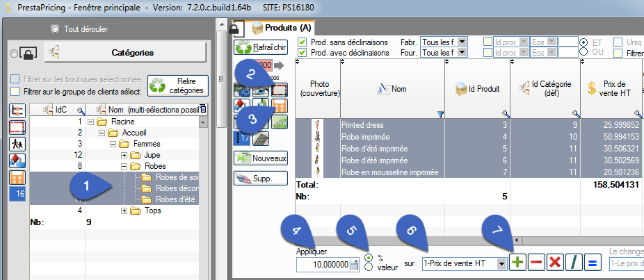This screenshot has width=644, height=280.
Task: Click the Supp. button
Action: pos(261,178)
